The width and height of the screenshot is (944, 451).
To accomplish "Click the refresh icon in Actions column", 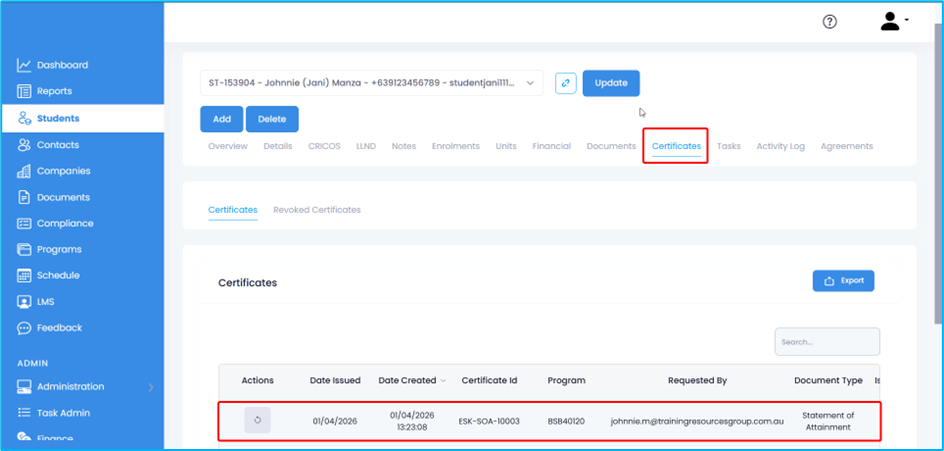I will pyautogui.click(x=257, y=420).
